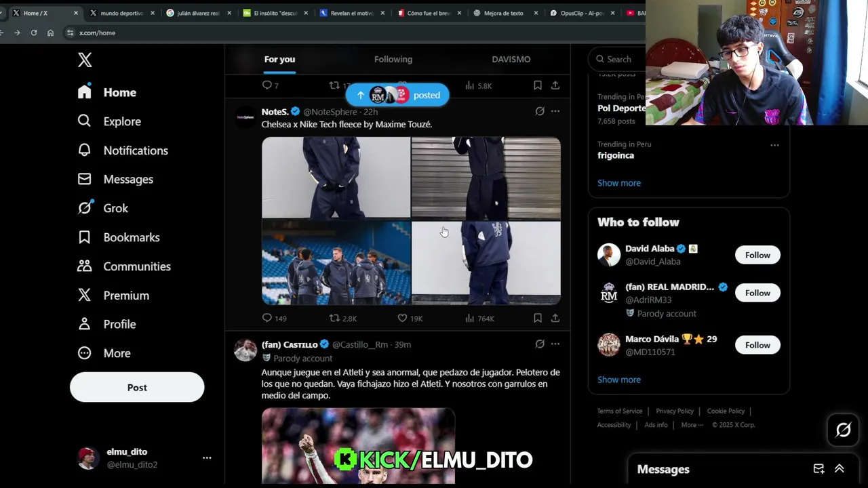
Task: Compose new message in Messages drawer
Action: [x=818, y=469]
